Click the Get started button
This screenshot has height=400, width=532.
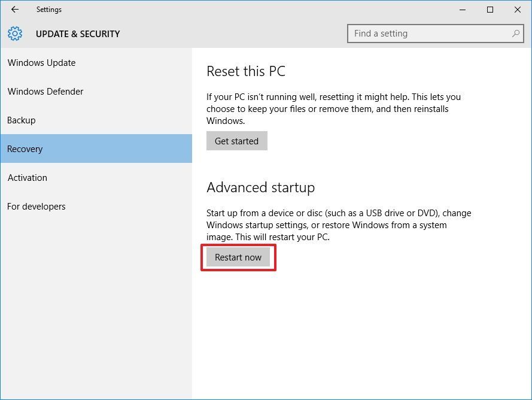coord(236,141)
